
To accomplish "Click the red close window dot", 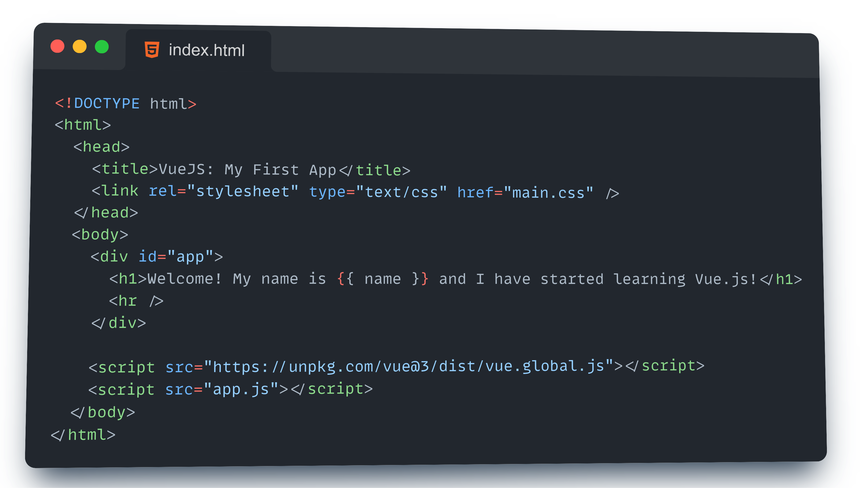I will (57, 46).
